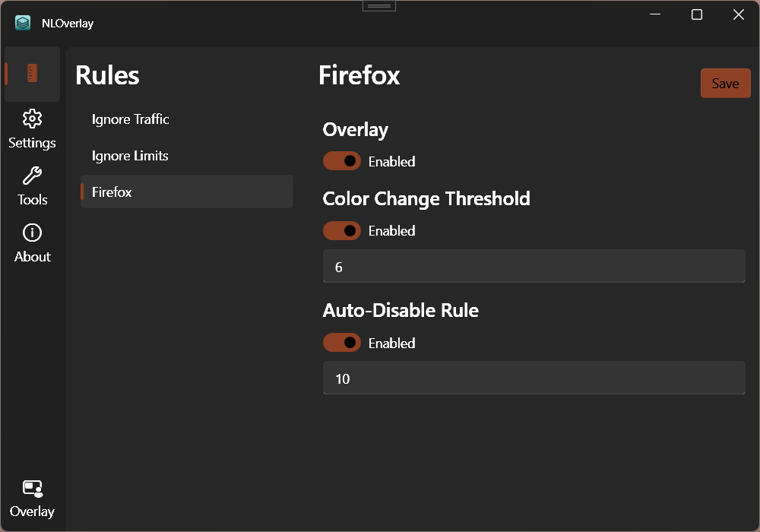Select the Ignore Limits rule
This screenshot has width=760, height=532.
point(187,156)
